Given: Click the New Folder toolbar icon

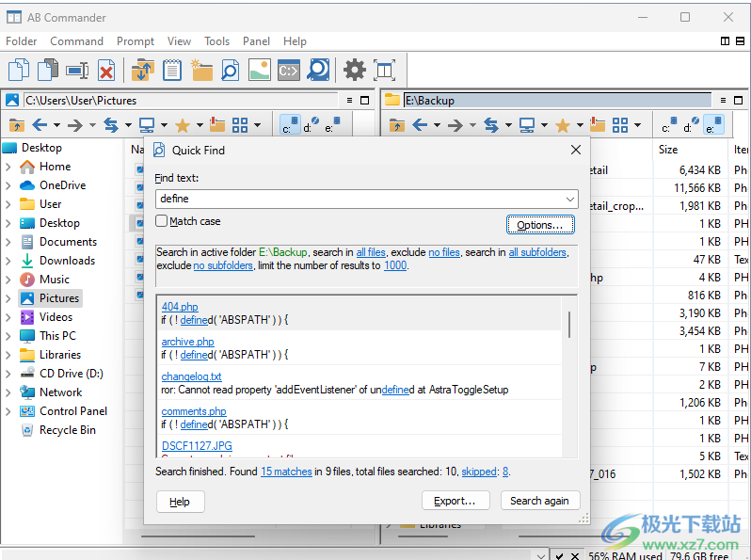Looking at the screenshot, I should [x=201, y=70].
